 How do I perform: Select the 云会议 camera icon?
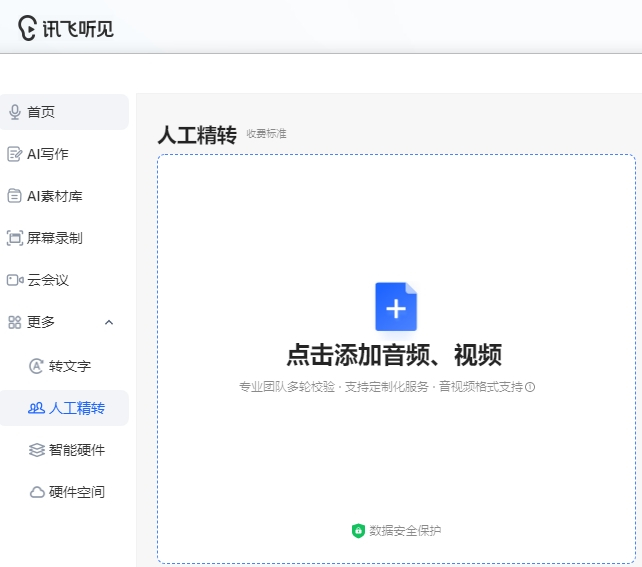click(x=15, y=280)
